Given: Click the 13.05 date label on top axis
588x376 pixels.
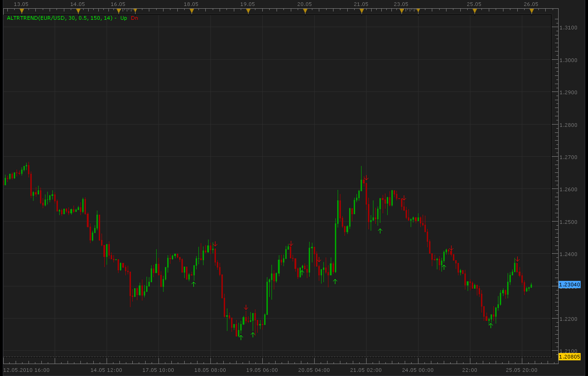Looking at the screenshot, I should pos(21,4).
